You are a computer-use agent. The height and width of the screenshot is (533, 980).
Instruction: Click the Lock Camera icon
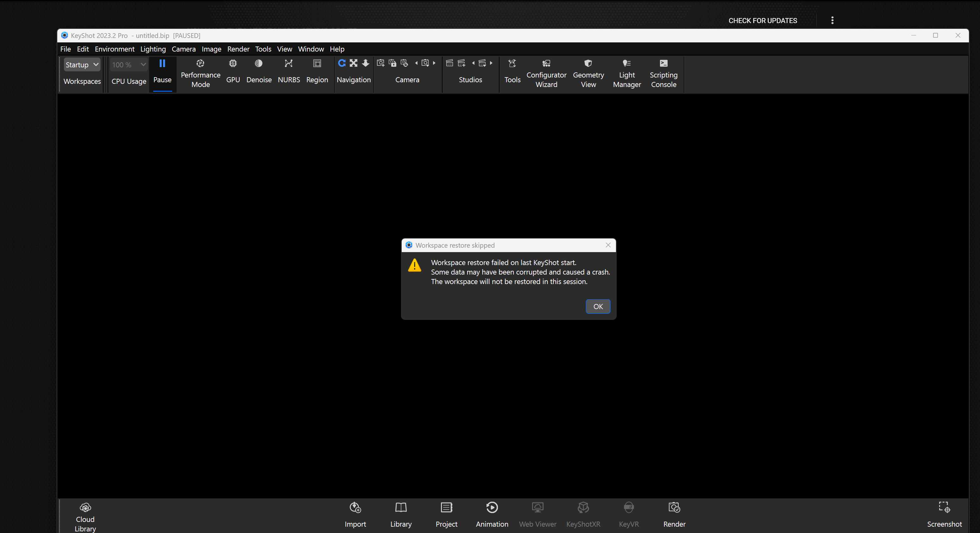(392, 63)
